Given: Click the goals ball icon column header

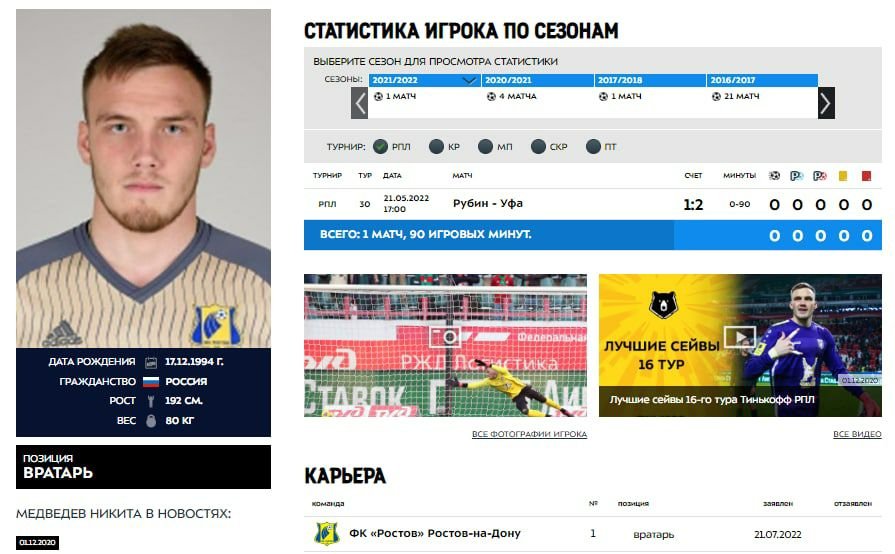Looking at the screenshot, I should coord(774,176).
